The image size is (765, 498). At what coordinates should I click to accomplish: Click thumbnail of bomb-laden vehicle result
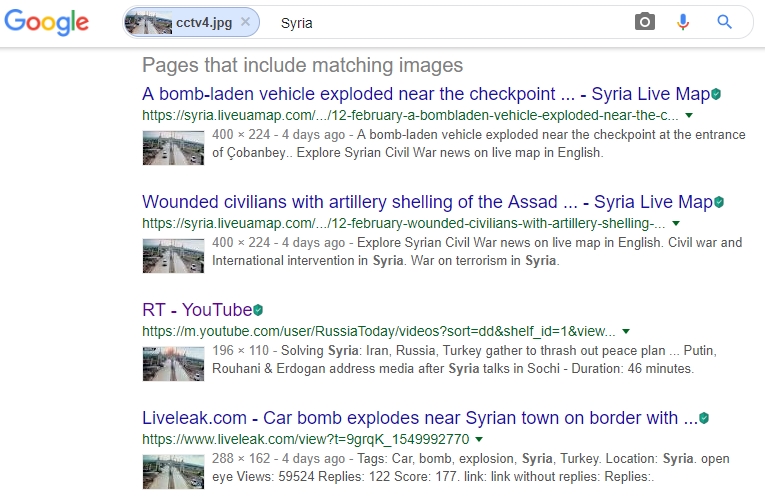pyautogui.click(x=173, y=148)
